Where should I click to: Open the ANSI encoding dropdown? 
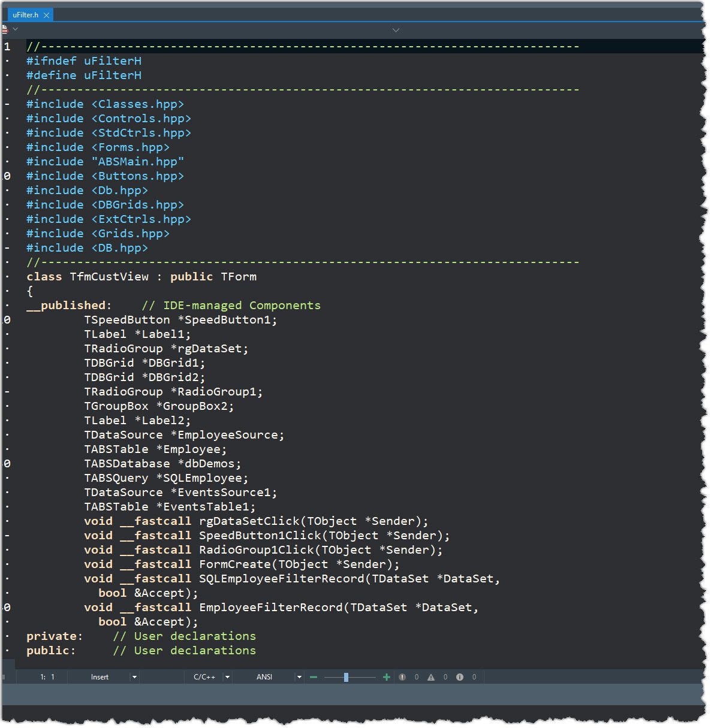(x=299, y=677)
